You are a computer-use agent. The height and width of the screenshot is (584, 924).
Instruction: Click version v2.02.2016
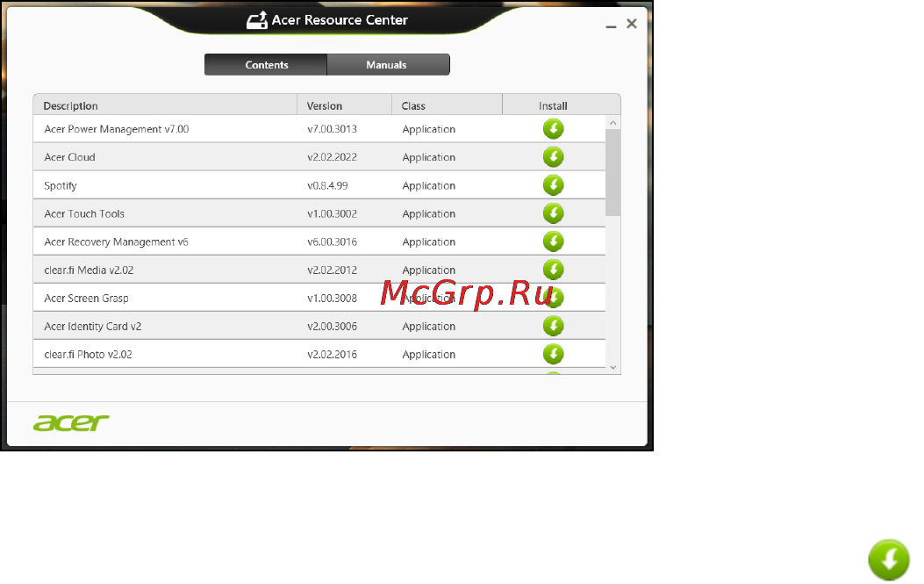pyautogui.click(x=332, y=355)
